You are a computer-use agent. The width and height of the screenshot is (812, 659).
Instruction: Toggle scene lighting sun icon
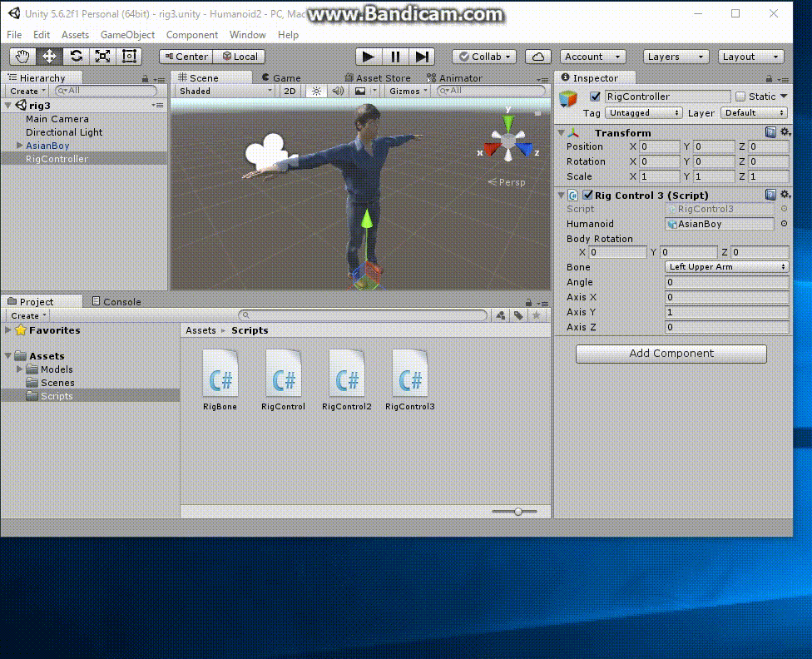tap(316, 91)
